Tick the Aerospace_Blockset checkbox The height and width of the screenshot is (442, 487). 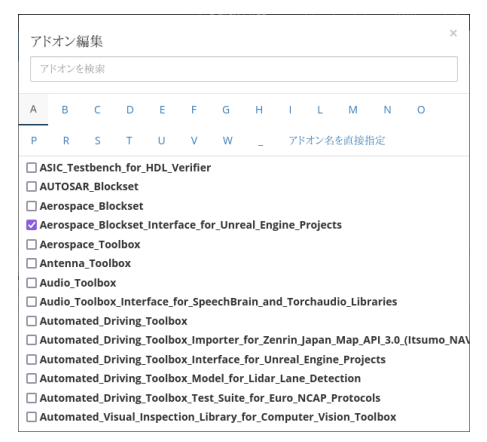[31, 206]
